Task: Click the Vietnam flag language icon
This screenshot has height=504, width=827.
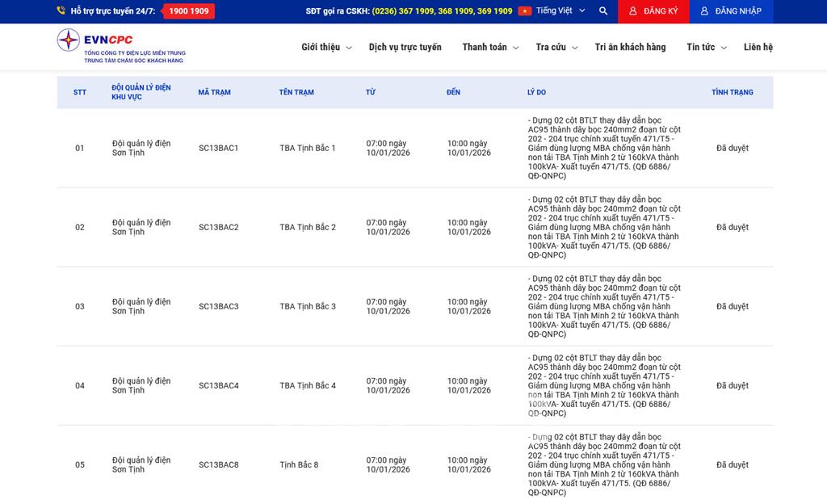Action: click(525, 11)
